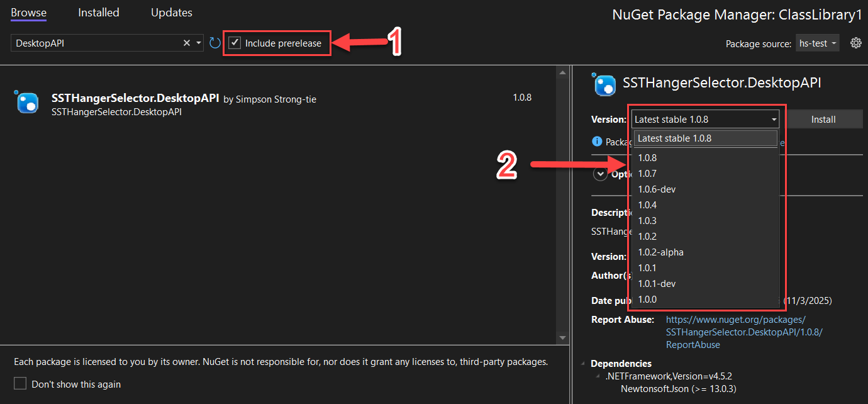
Task: Expand the Options section
Action: pyautogui.click(x=599, y=174)
